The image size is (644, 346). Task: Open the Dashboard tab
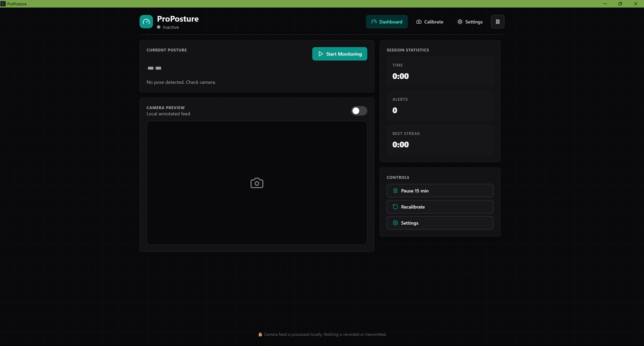click(387, 22)
